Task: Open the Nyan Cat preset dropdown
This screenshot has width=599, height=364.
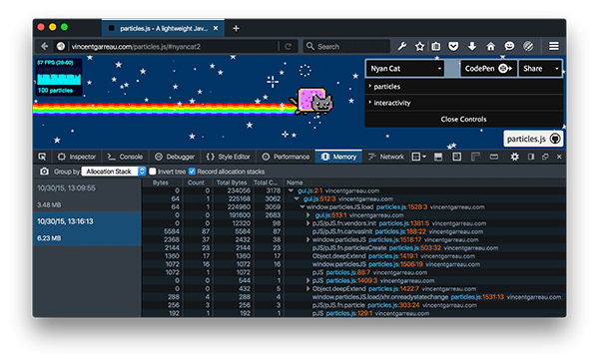Action: coord(405,69)
